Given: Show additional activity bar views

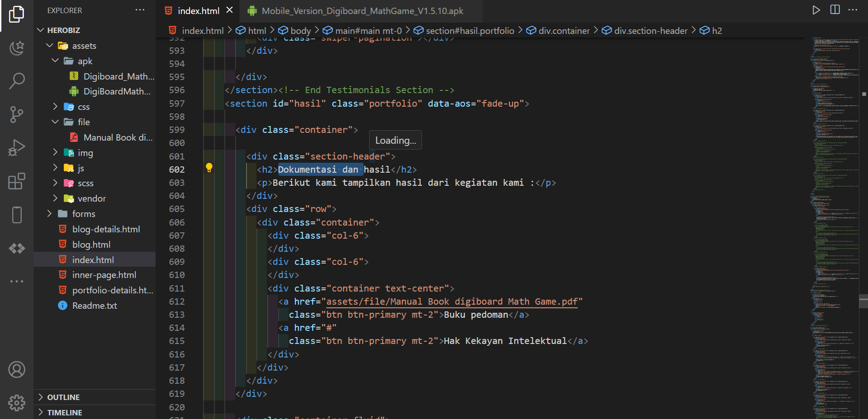Looking at the screenshot, I should (17, 281).
